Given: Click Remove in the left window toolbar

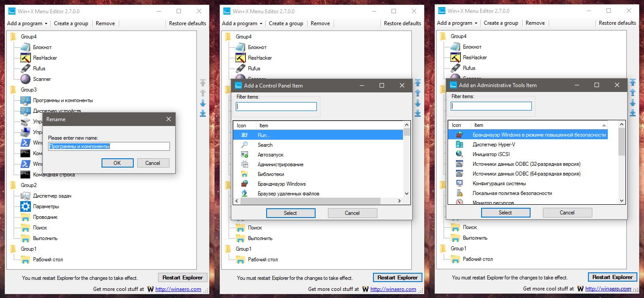Looking at the screenshot, I should pyautogui.click(x=105, y=23).
